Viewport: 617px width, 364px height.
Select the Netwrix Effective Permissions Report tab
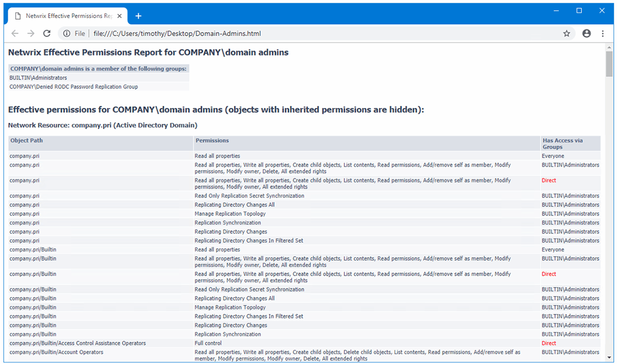[67, 15]
